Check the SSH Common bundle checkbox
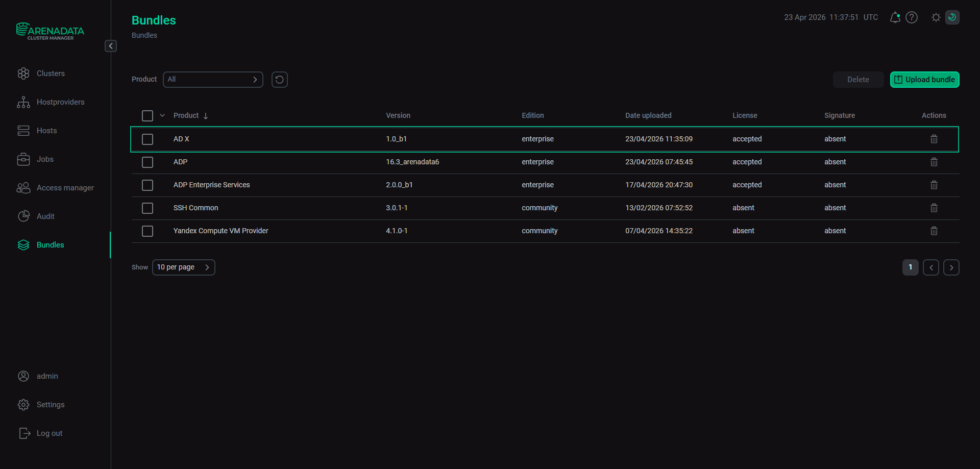 tap(148, 208)
